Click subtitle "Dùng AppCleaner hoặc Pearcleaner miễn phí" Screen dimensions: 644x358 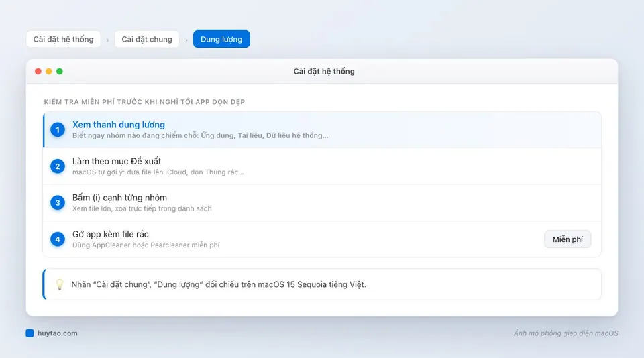(146, 245)
